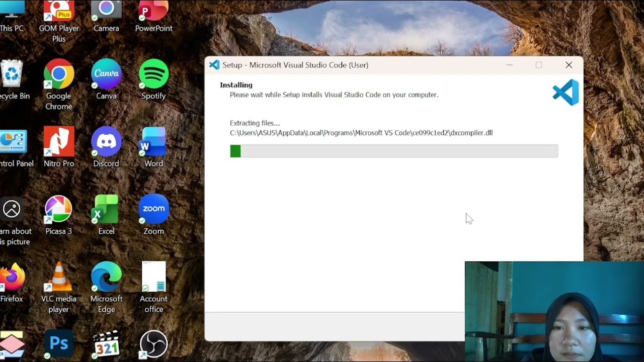The image size is (644, 362).
Task: Click the disabled maximize button in setup
Action: [x=539, y=65]
